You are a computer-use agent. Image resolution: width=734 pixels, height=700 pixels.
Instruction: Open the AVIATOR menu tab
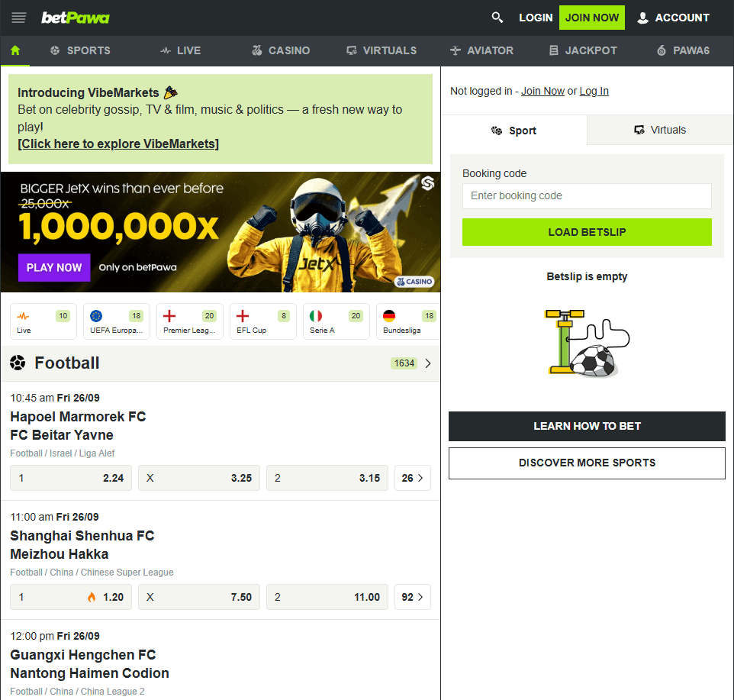(481, 50)
